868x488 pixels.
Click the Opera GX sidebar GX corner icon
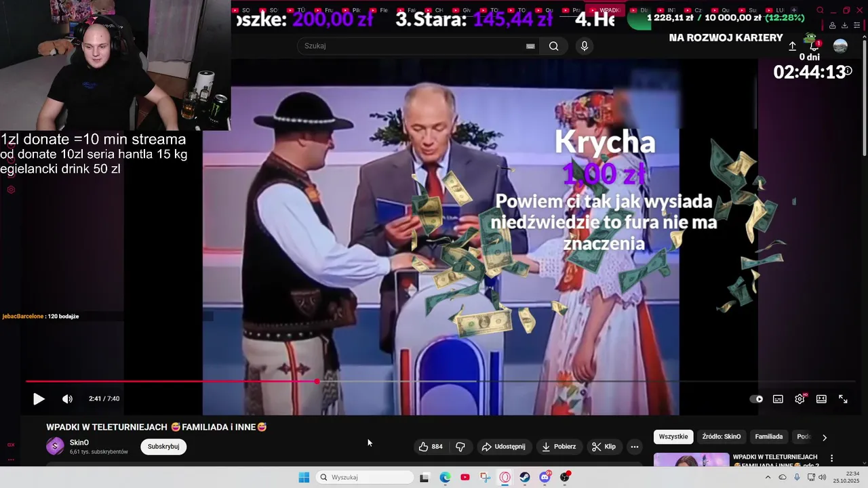[x=11, y=445]
